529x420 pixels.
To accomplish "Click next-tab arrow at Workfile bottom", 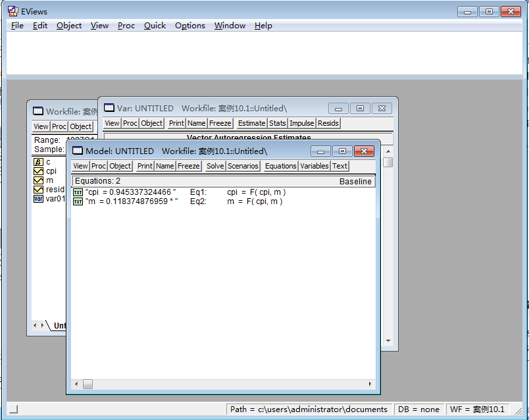I will coord(42,325).
